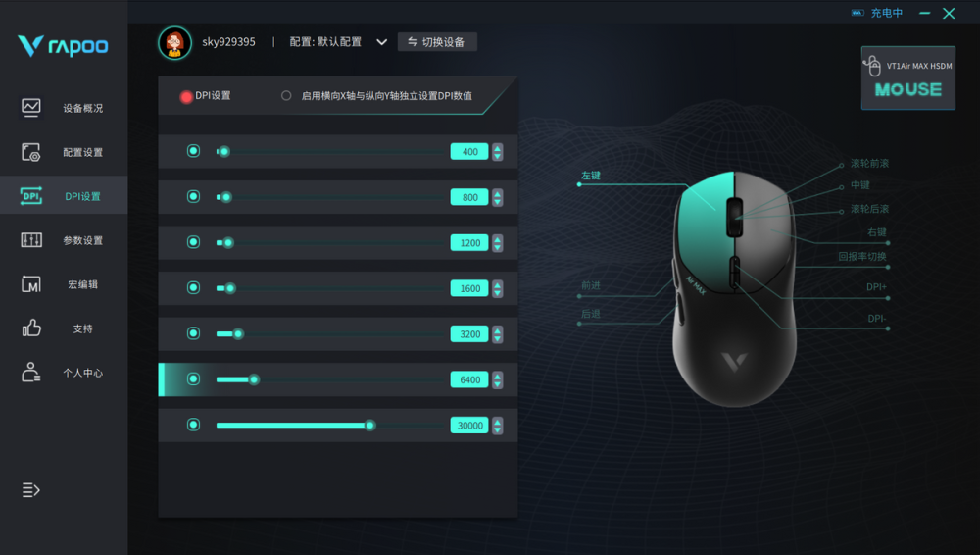Click the 参数设置 sliders icon

pos(31,240)
